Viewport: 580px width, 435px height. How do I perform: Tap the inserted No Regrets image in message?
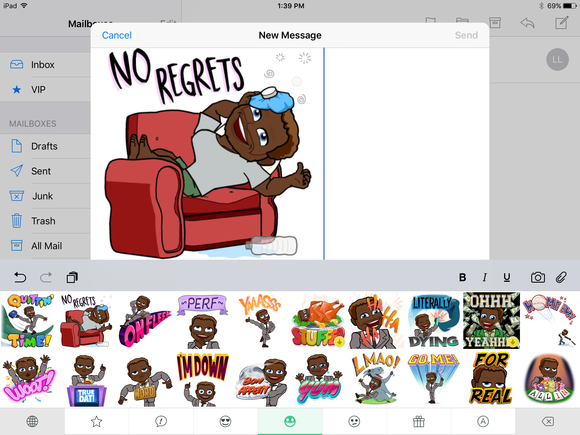click(x=209, y=154)
